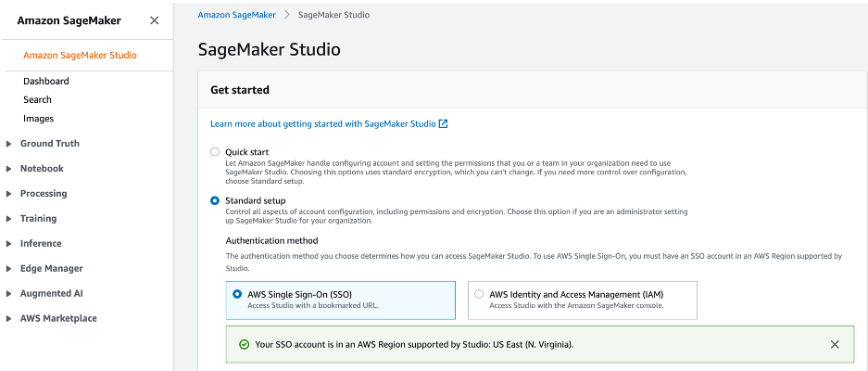Click the Amazon SageMaker breadcrumb link
Screen dimensions: 868x371
(238, 15)
